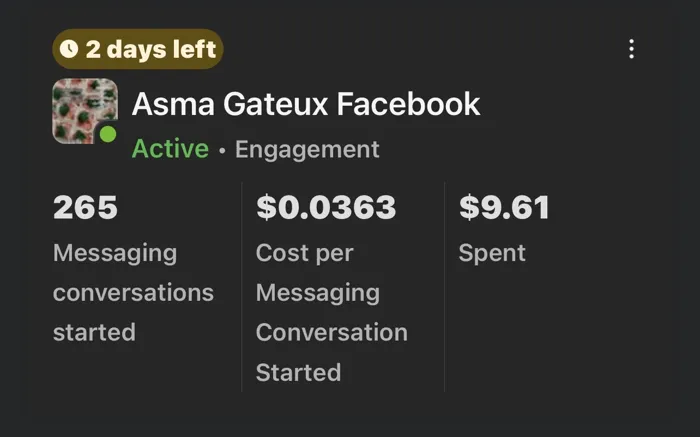Click the green active status dot on thumbnail

click(x=108, y=134)
